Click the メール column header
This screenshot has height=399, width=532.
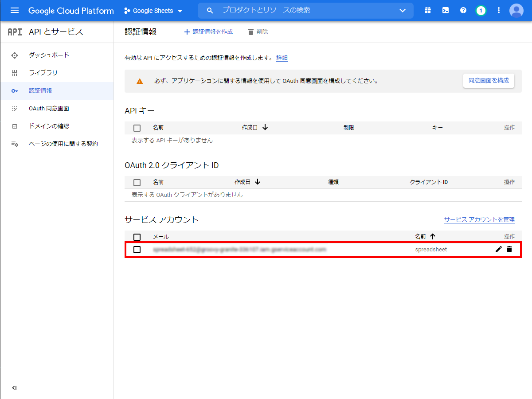(x=161, y=237)
